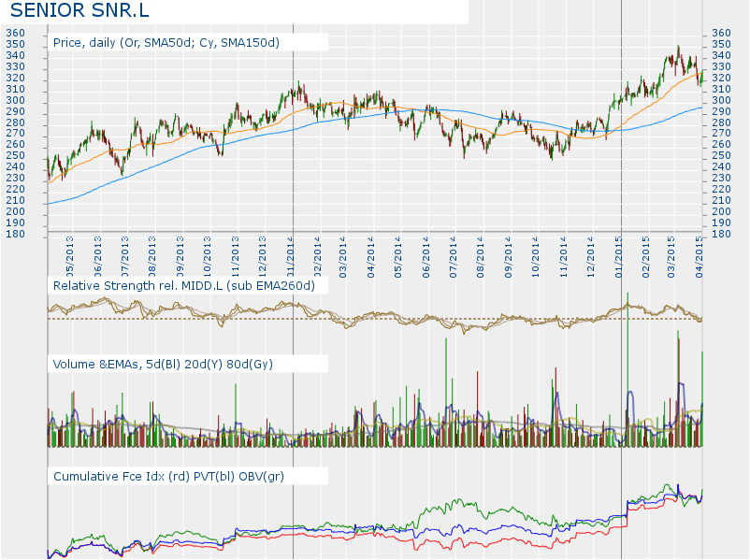Click the 04/2014 date axis label
Image resolution: width=750 pixels, height=560 pixels.
(372, 252)
